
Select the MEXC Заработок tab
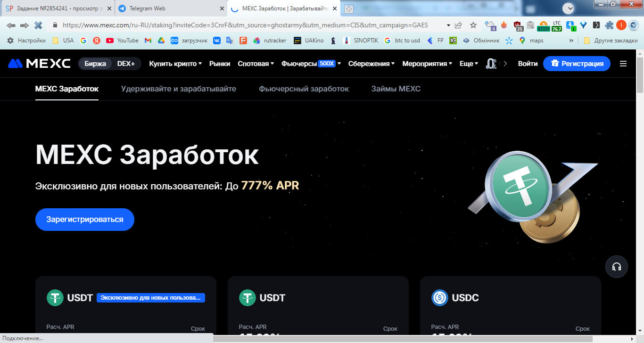67,89
